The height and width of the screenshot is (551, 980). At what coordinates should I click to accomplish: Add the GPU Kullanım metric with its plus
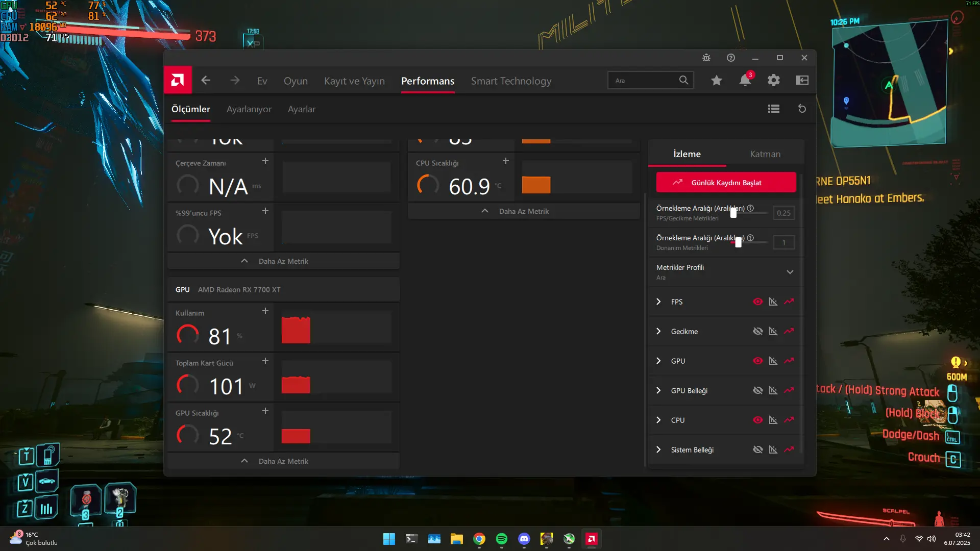tap(265, 311)
